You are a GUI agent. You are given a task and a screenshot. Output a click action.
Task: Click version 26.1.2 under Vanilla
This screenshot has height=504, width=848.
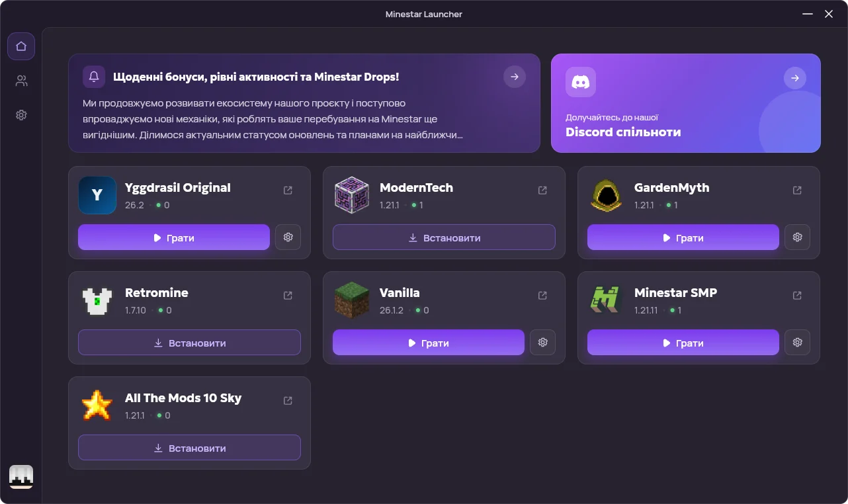click(392, 310)
